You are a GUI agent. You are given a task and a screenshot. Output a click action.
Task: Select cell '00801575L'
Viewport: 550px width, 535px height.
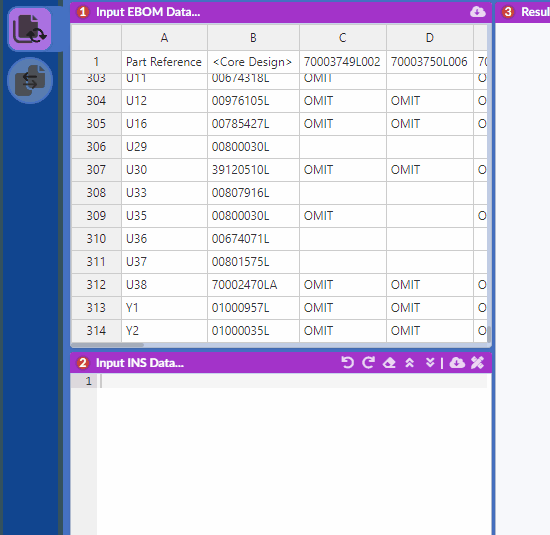(253, 262)
